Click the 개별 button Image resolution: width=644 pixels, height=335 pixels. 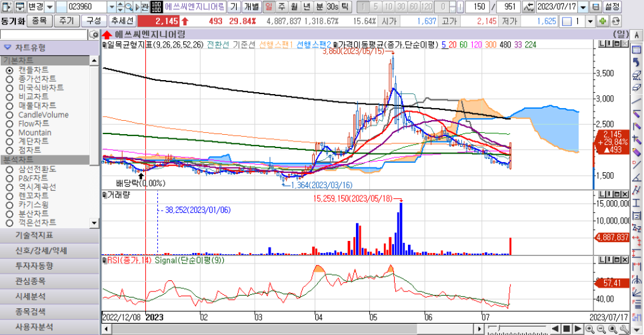(x=251, y=7)
